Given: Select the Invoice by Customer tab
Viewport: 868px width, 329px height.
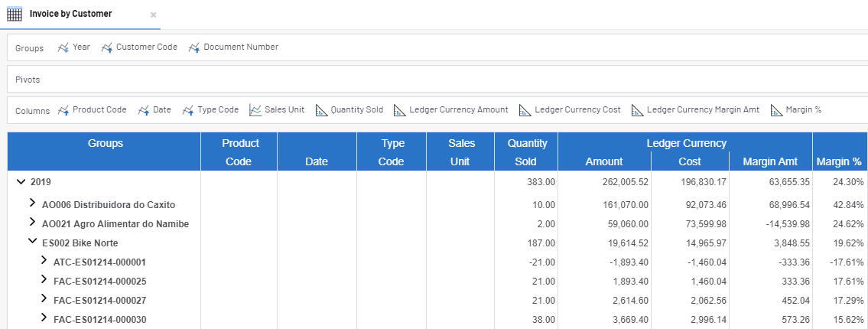Looking at the screenshot, I should (70, 15).
